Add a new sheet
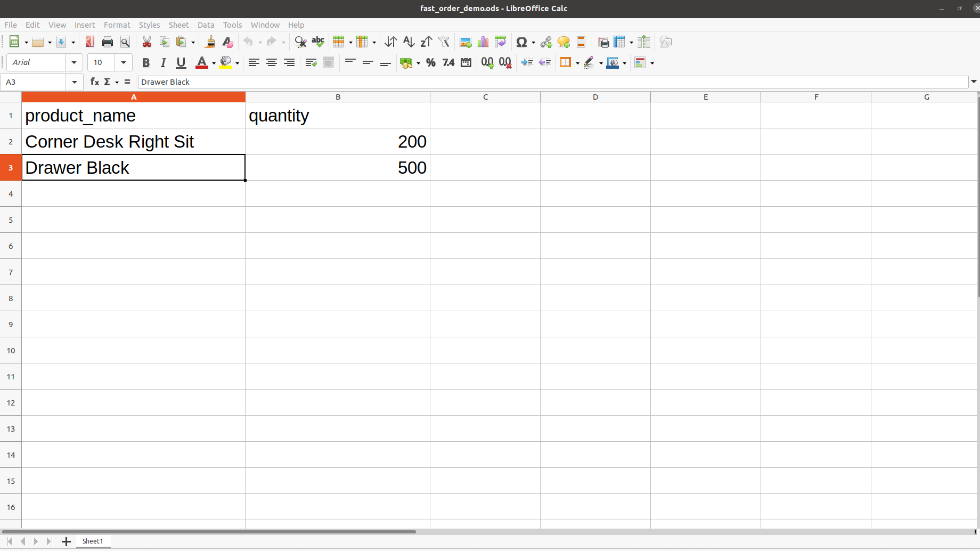Image resolution: width=980 pixels, height=551 pixels. click(66, 542)
